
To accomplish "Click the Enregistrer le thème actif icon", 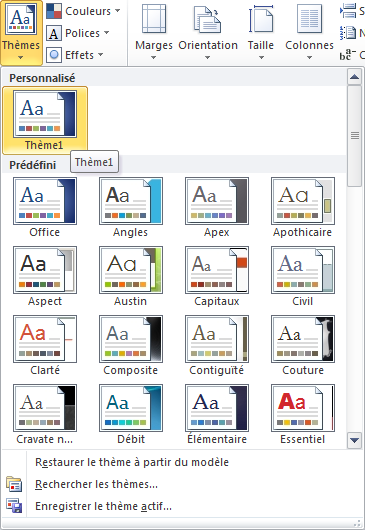I will tap(14, 506).
